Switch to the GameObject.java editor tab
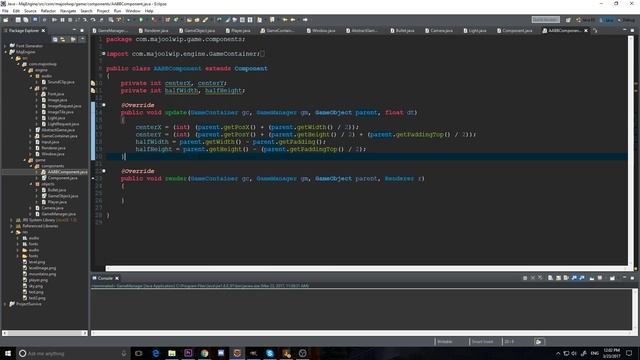 (x=197, y=31)
